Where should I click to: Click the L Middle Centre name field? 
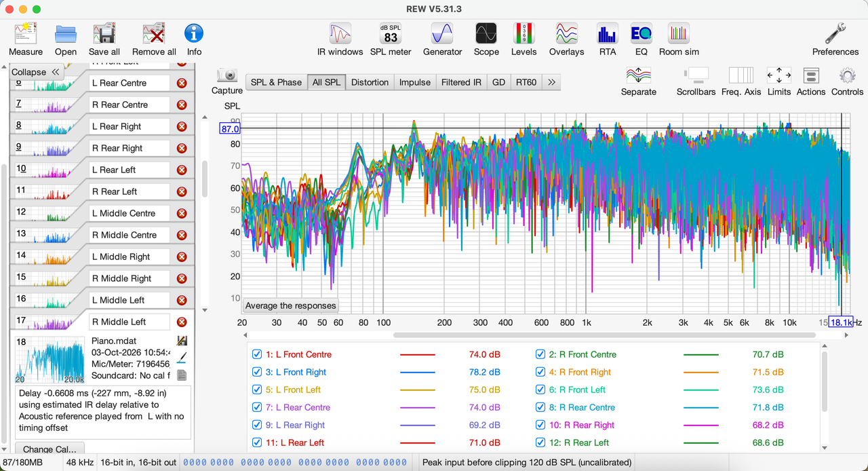130,213
